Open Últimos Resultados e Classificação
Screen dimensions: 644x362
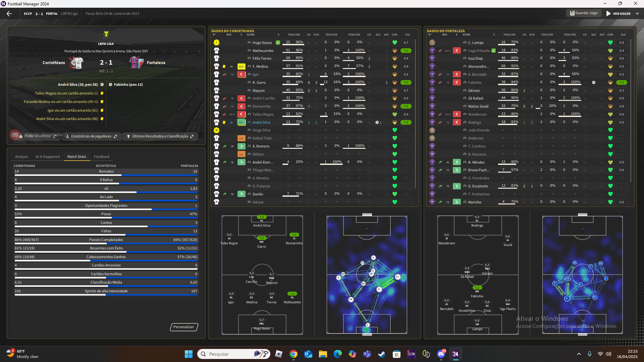tap(160, 136)
